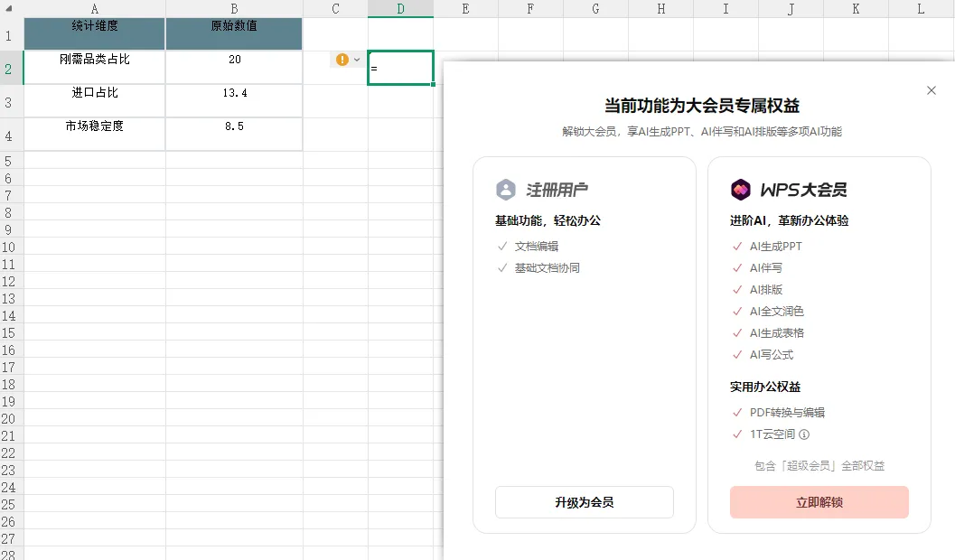Screen dimensions: 955x560
Task: Click the 市场稳定度 cell
Action: [94, 134]
